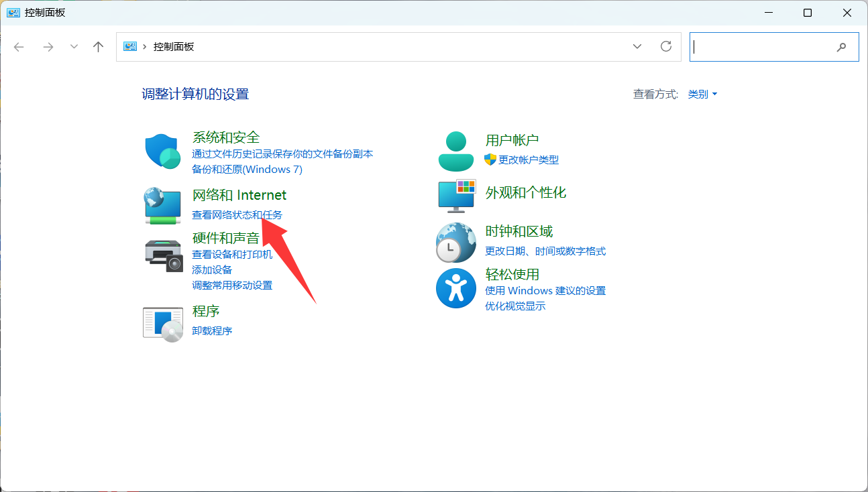Click inside the search input field
Viewport: 868px width, 492px height.
765,47
